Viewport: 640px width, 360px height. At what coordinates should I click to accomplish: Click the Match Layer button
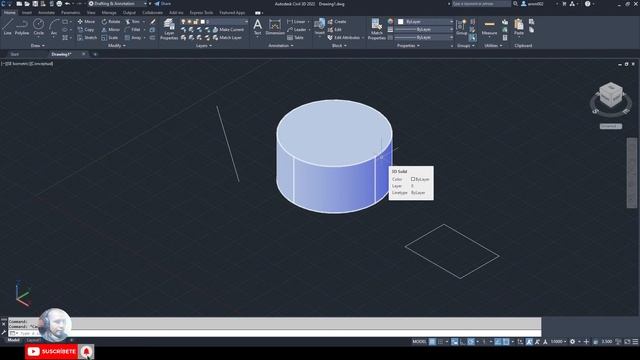pyautogui.click(x=227, y=38)
